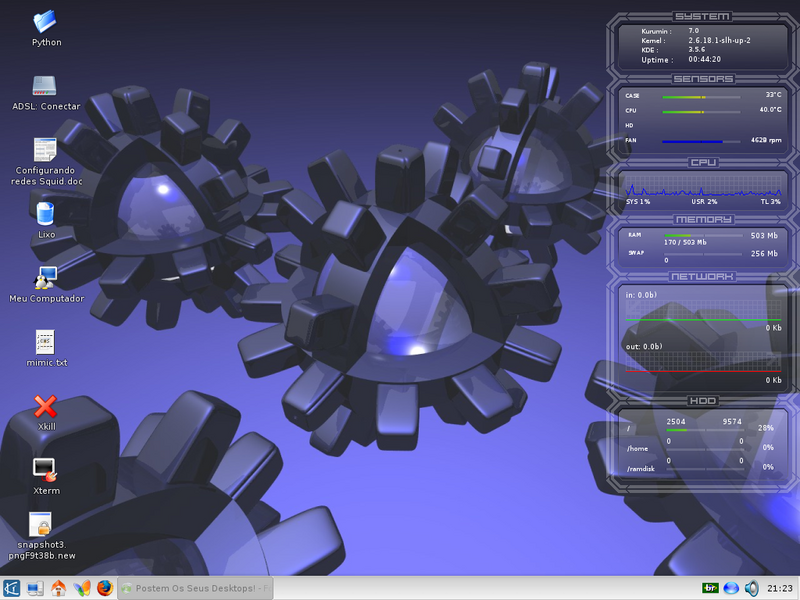Click the 4628 rpm fan value
Viewport: 800px width, 600px height.
(766, 140)
